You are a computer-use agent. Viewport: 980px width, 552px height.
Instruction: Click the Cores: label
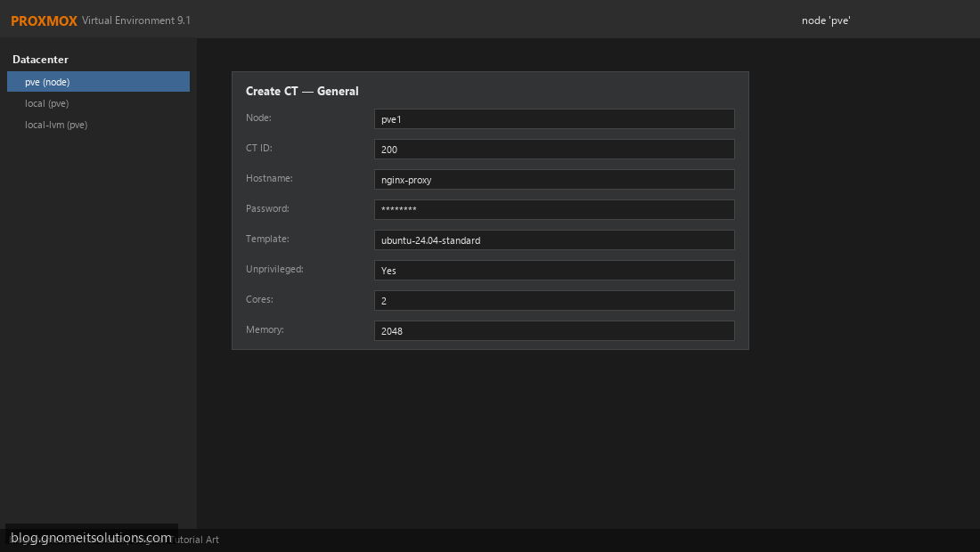point(259,299)
